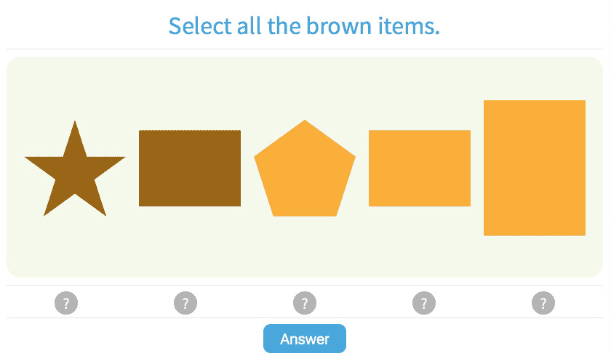Select the smaller orange rectangle

coord(420,169)
